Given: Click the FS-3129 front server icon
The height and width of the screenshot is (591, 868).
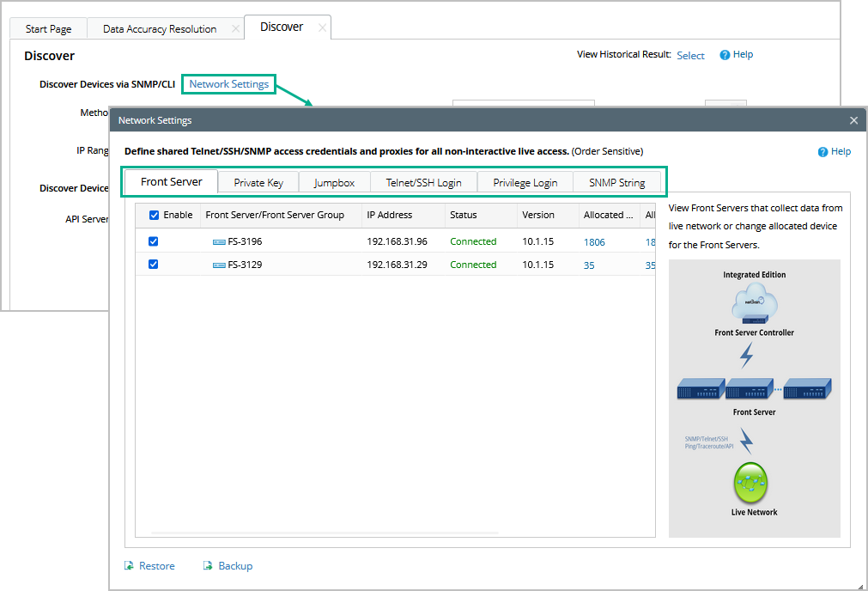Looking at the screenshot, I should pos(219,265).
